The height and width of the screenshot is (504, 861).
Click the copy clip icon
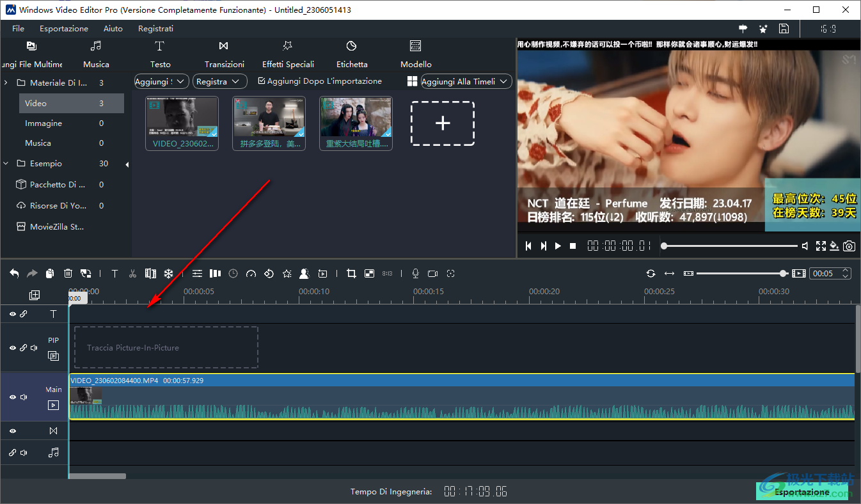[x=50, y=273]
